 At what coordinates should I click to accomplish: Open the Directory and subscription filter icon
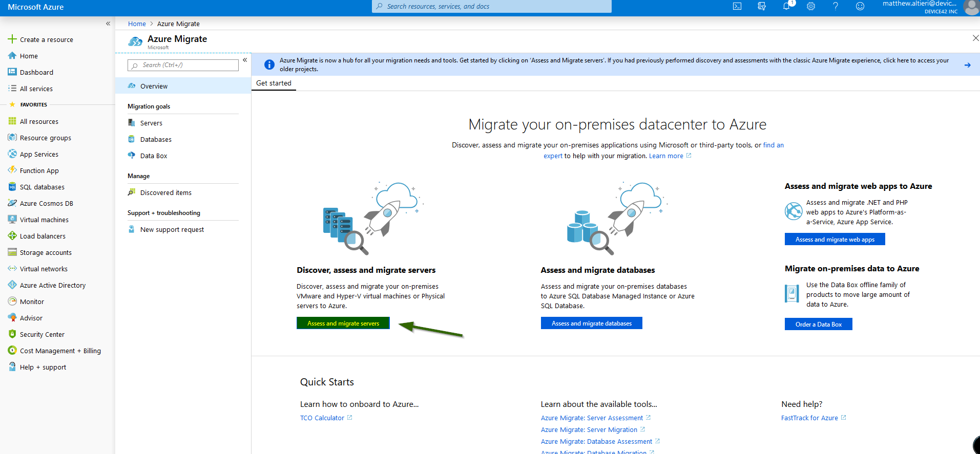click(762, 6)
